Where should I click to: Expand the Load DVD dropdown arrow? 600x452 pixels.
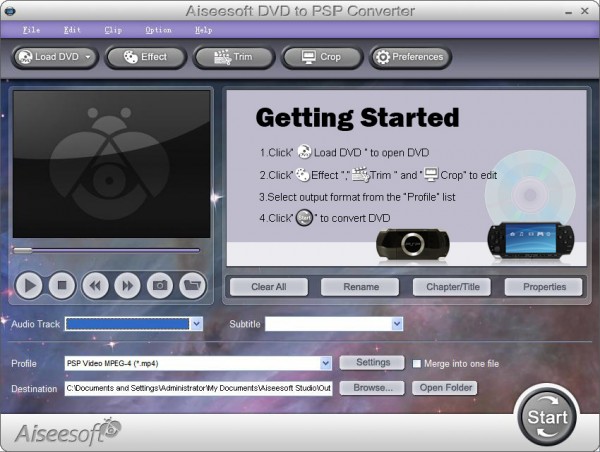(x=88, y=57)
